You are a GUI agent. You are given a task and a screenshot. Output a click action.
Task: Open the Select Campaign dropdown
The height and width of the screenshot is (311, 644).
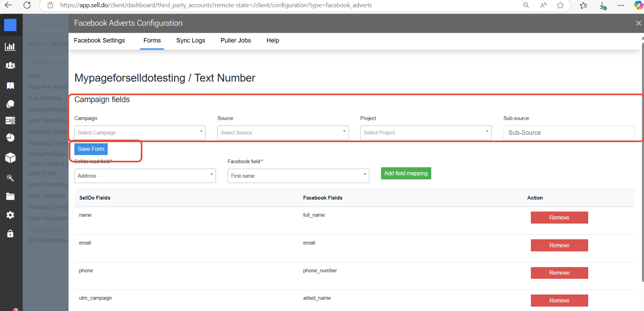tap(140, 132)
